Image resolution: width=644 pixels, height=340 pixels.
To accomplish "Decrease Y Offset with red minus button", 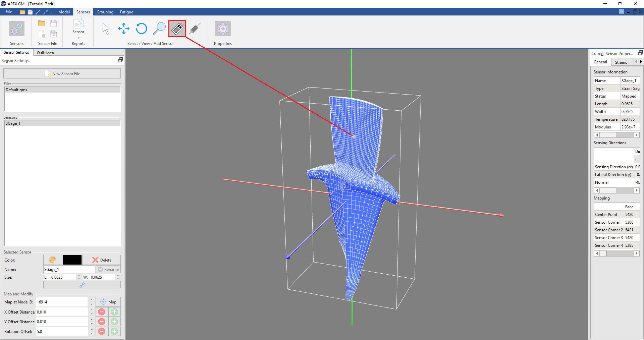I will 102,322.
